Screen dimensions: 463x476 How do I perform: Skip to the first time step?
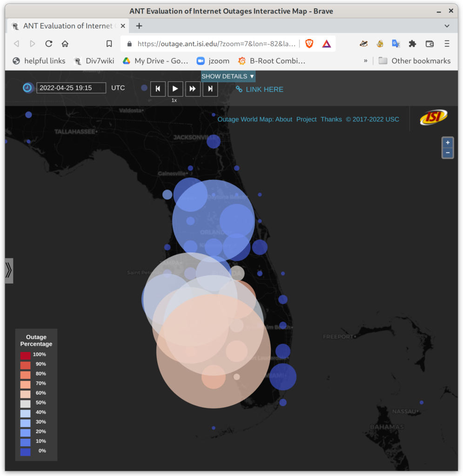(158, 89)
